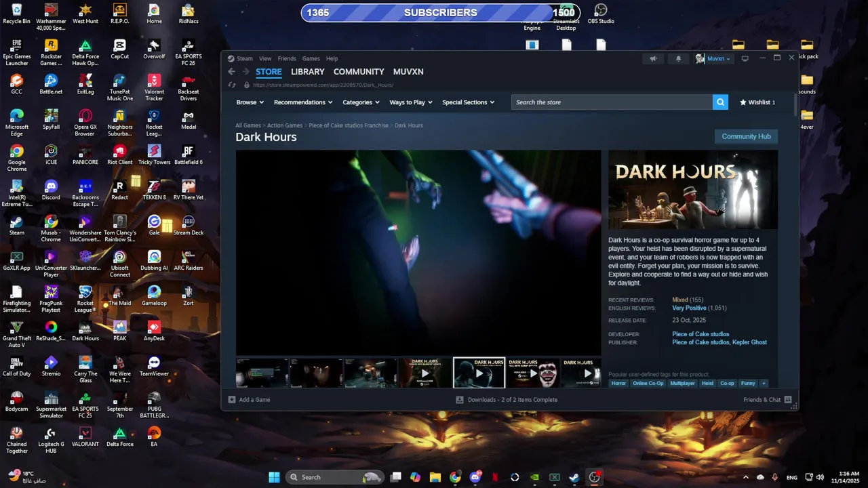The image size is (868, 488).
Task: Open Friends & Chat panel
Action: pos(767,400)
